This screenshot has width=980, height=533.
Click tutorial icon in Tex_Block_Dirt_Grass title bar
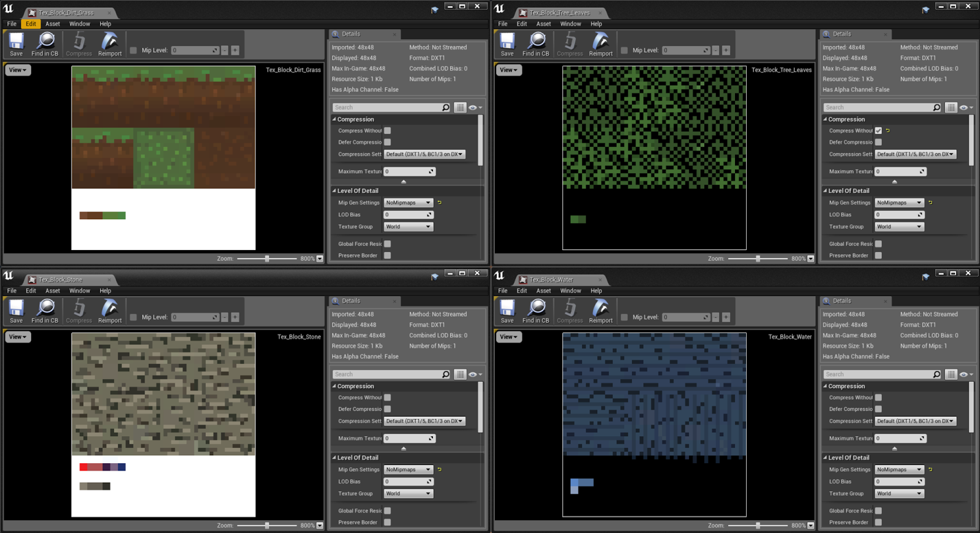(x=435, y=10)
